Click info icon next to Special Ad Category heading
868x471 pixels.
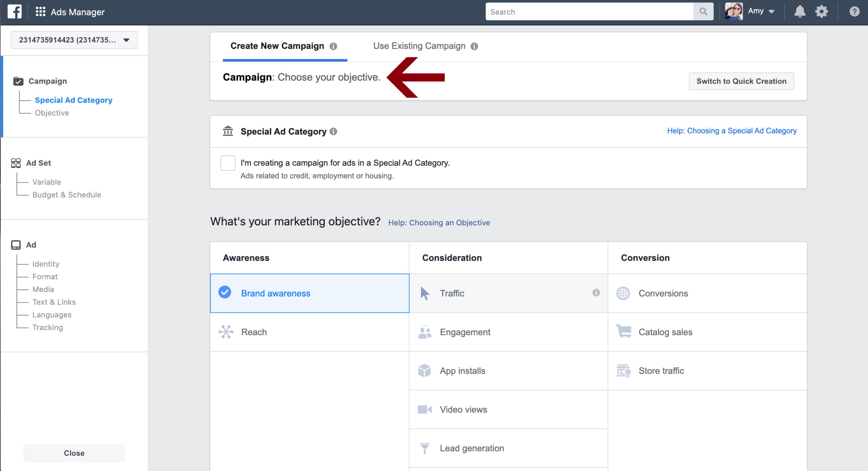pos(333,131)
